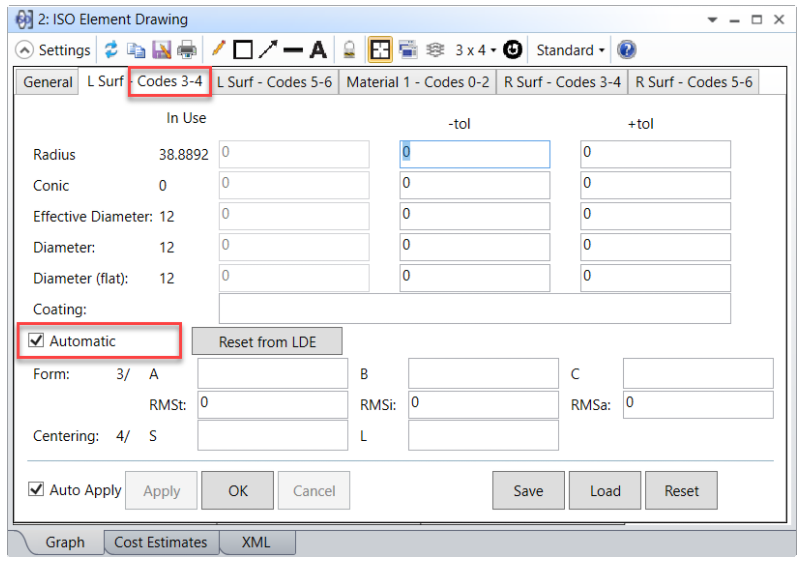Switch to the XML tab
The width and height of the screenshot is (809, 566).
(x=256, y=542)
